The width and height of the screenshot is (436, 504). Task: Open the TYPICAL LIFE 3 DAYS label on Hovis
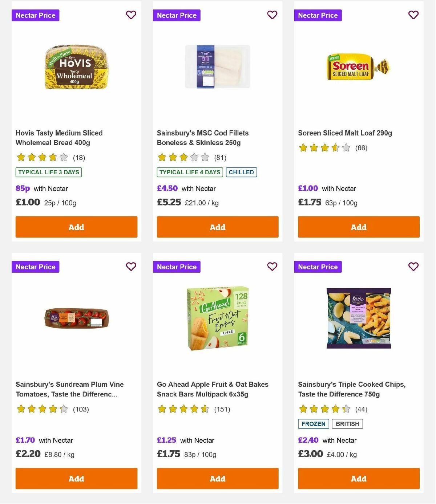tap(48, 172)
